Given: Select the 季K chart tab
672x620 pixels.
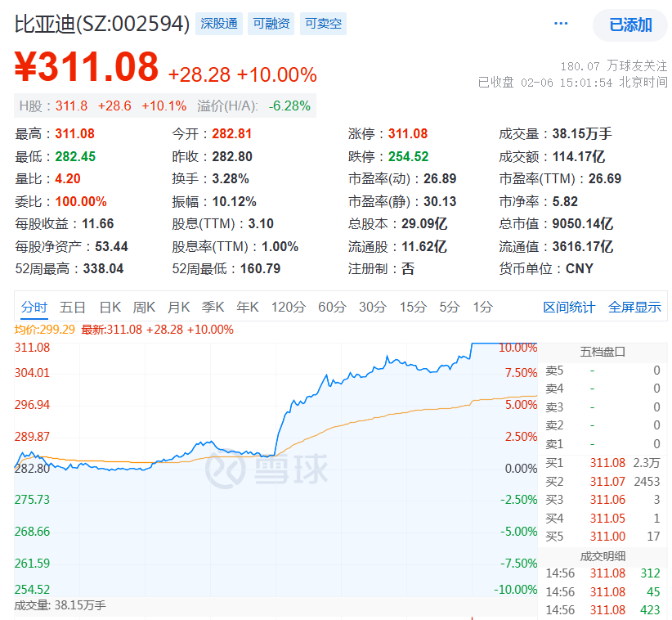Looking at the screenshot, I should pos(213,308).
